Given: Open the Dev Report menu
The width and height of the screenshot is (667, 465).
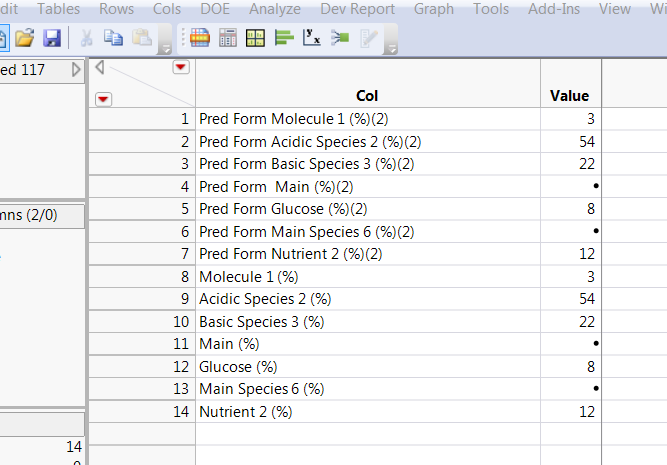Looking at the screenshot, I should point(357,9).
